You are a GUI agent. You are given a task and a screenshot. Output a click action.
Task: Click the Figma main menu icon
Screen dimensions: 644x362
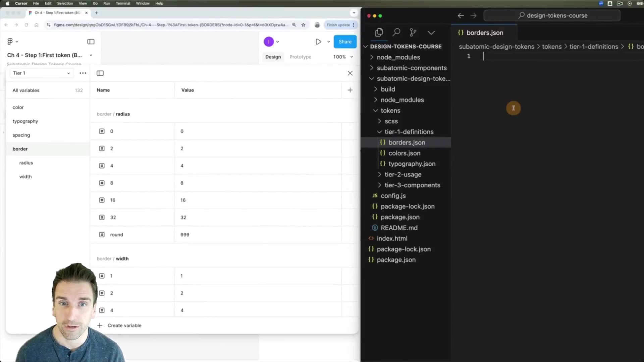point(12,42)
